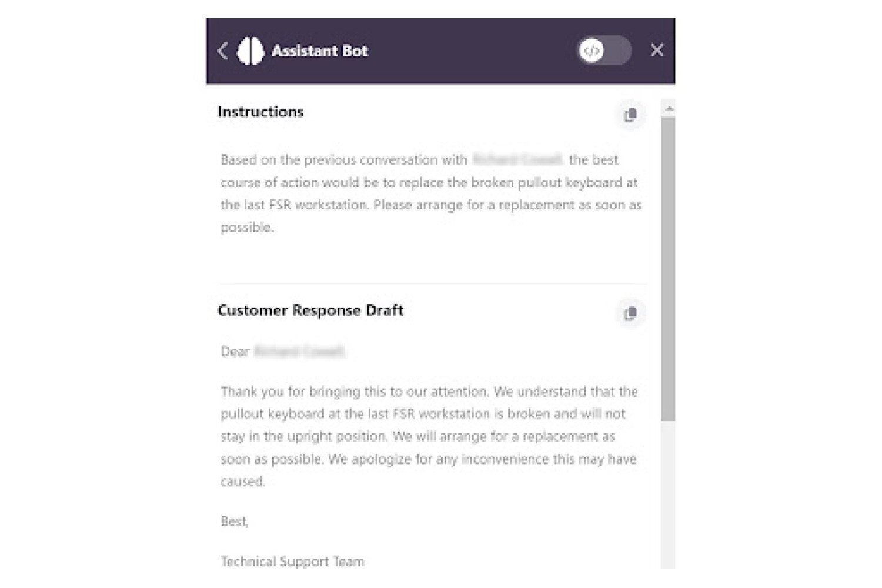
Task: Click the brain logo icon
Action: point(250,51)
